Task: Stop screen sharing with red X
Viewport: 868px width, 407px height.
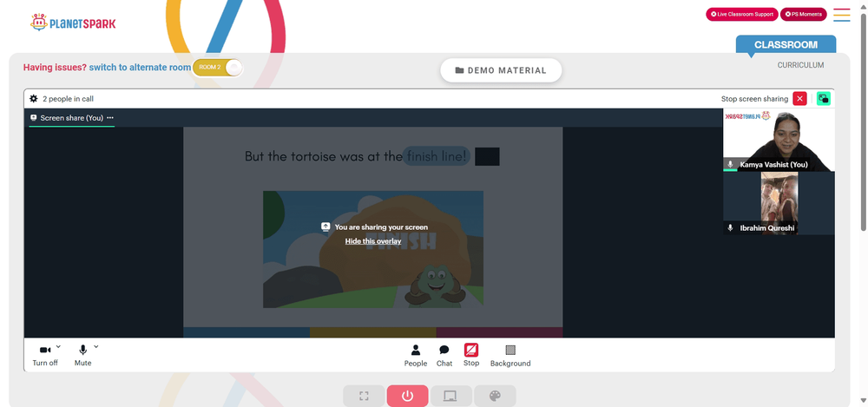Action: tap(799, 99)
